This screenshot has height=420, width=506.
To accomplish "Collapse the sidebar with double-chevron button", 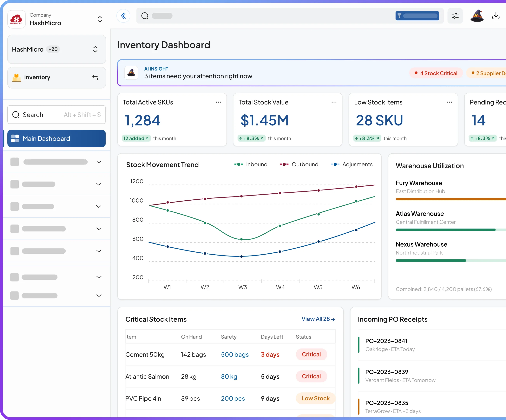I will 123,16.
